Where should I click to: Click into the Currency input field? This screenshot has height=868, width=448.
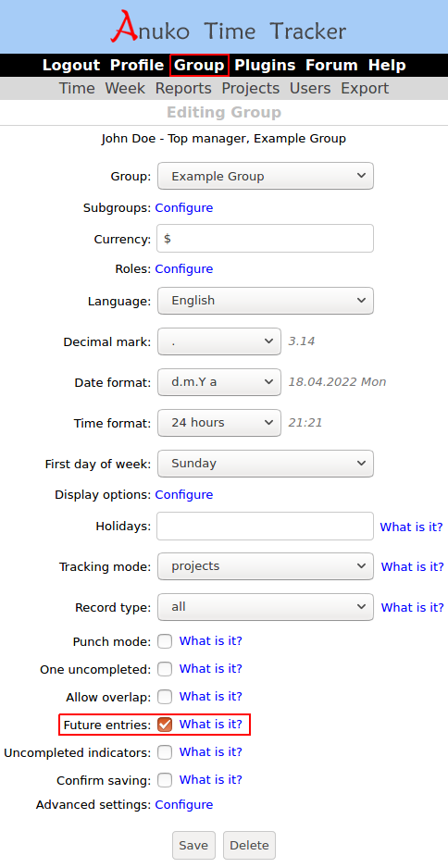[266, 239]
